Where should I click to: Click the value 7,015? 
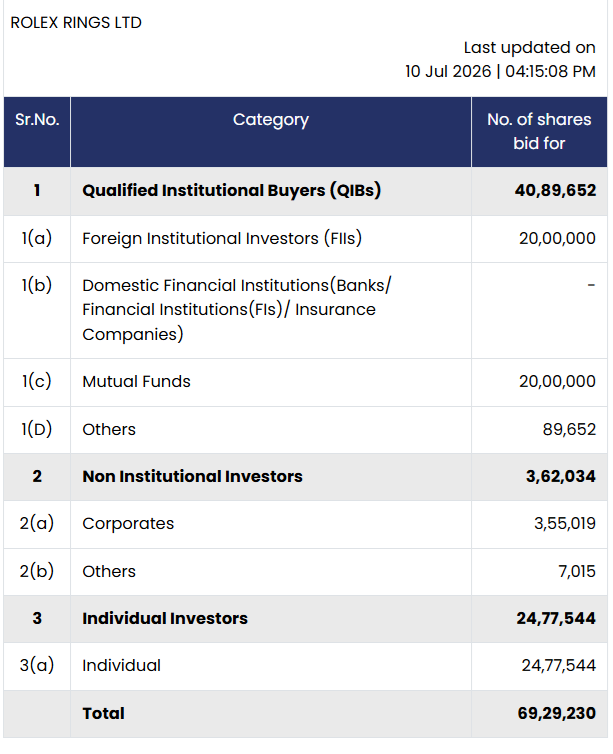coord(577,571)
